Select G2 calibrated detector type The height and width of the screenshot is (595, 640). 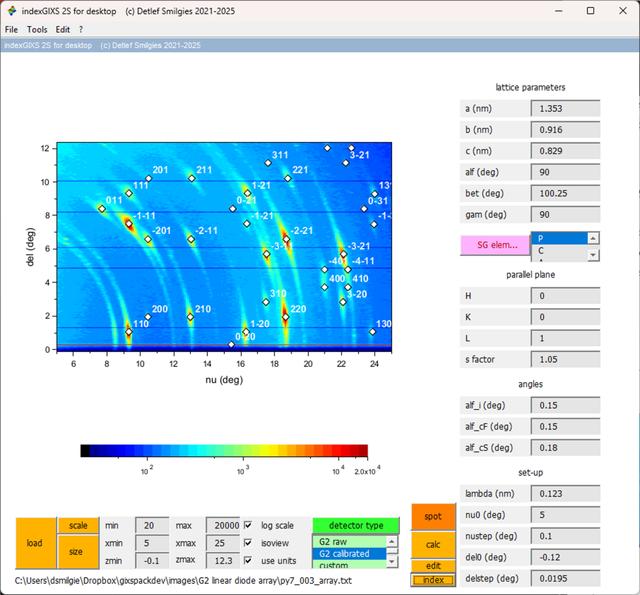click(x=349, y=553)
